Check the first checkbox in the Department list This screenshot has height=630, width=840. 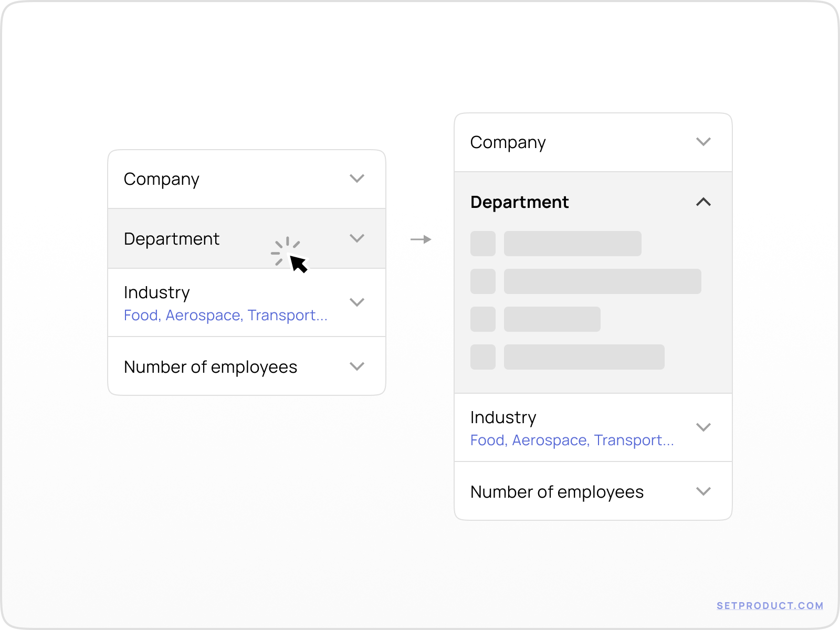pos(482,244)
